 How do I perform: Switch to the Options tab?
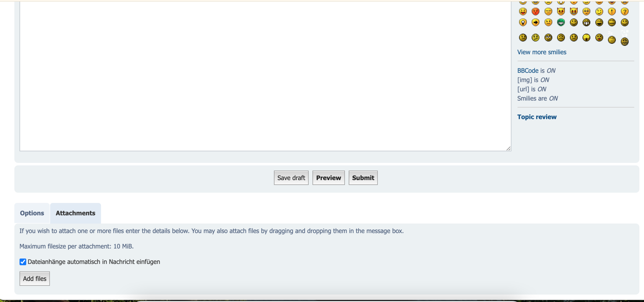(32, 213)
